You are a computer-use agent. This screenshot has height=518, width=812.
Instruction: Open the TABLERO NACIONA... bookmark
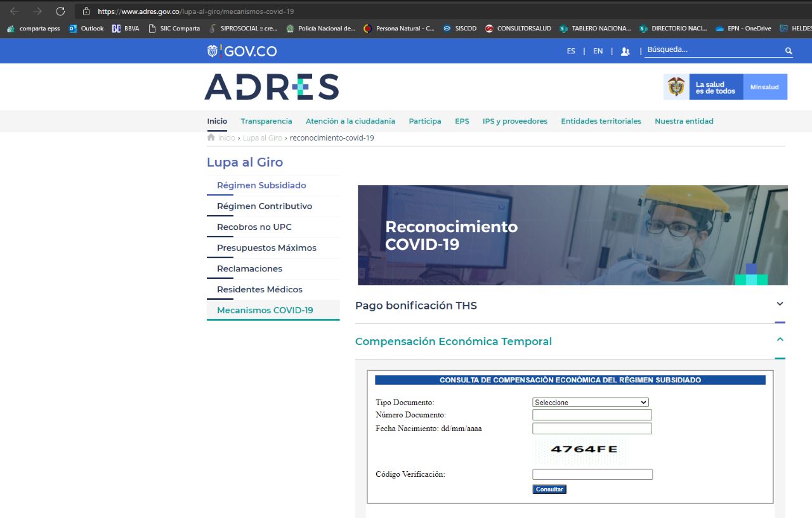pos(595,29)
